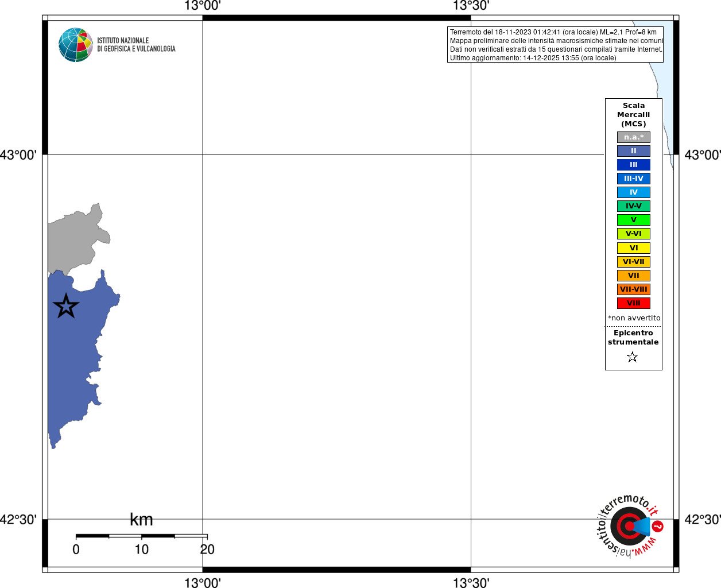Select the green V legend swatch
The height and width of the screenshot is (588, 721).
pyautogui.click(x=634, y=220)
